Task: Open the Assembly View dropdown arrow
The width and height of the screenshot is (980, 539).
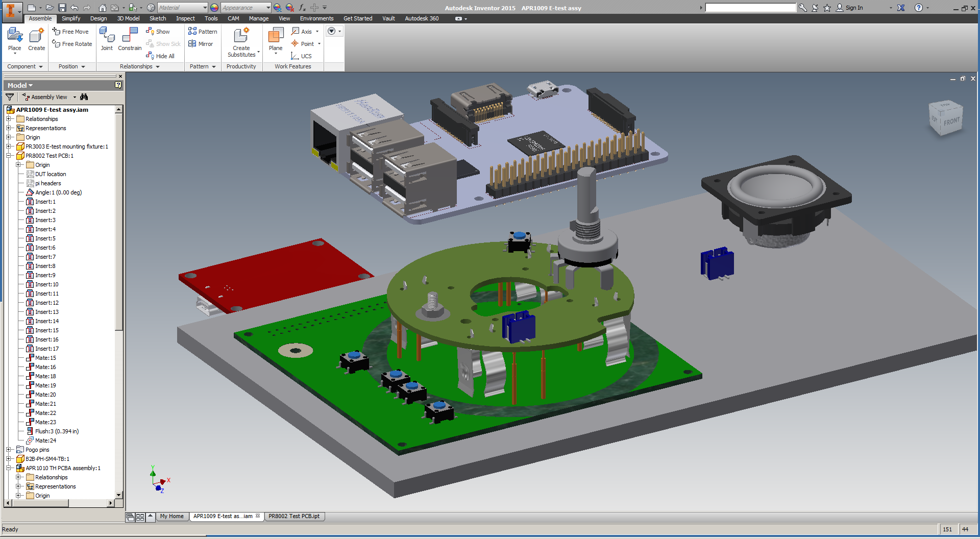Action: click(75, 97)
